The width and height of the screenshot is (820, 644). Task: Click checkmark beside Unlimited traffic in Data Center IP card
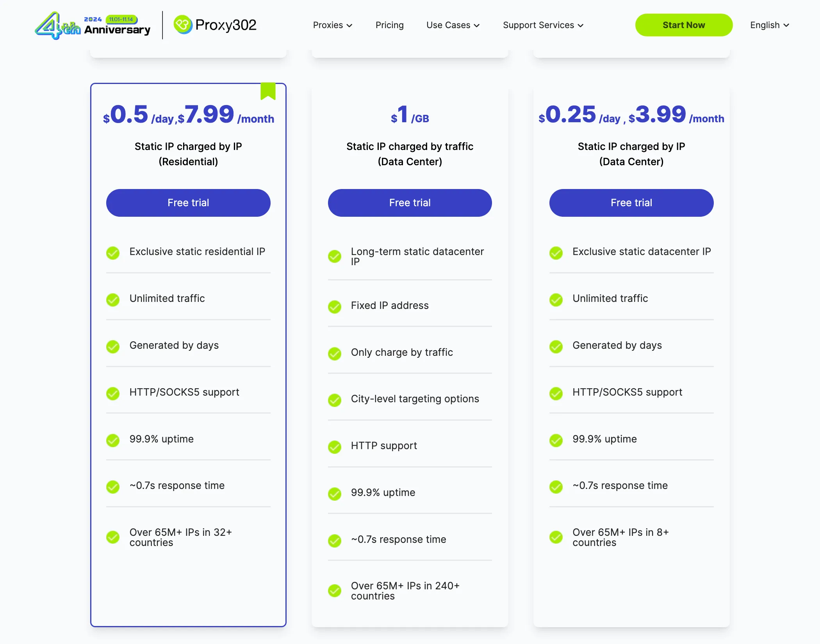(556, 300)
